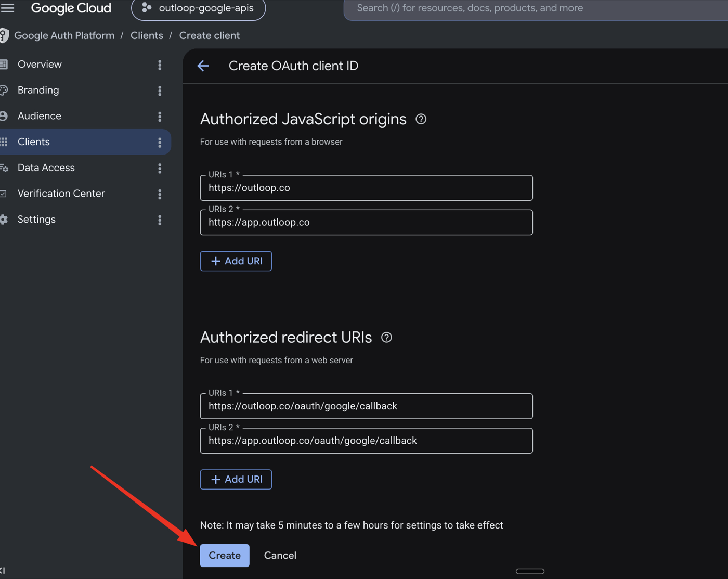The image size is (728, 579).
Task: Open more options next to Clients
Action: (160, 142)
